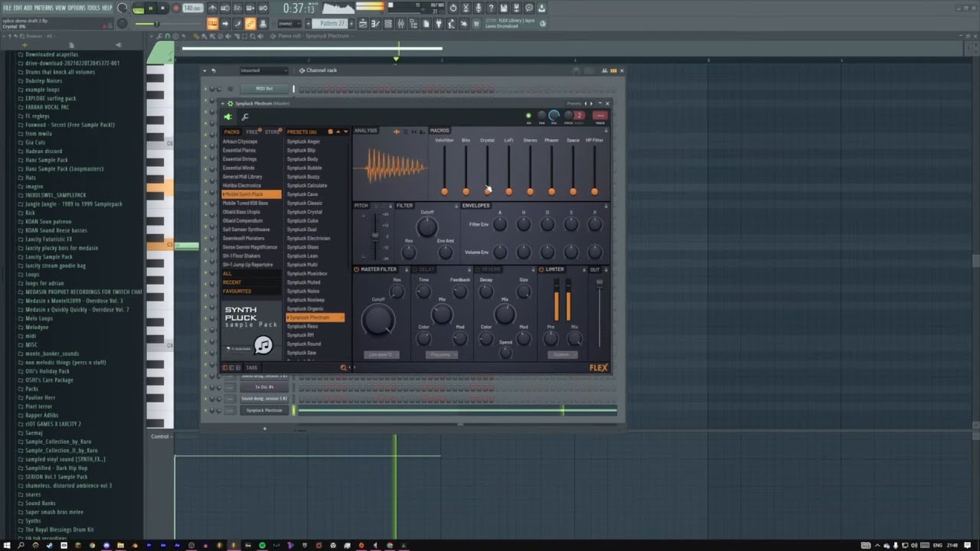Viewport: 980px width, 551px height.
Task: Open the Custom limiter mode dropdown
Action: (562, 355)
